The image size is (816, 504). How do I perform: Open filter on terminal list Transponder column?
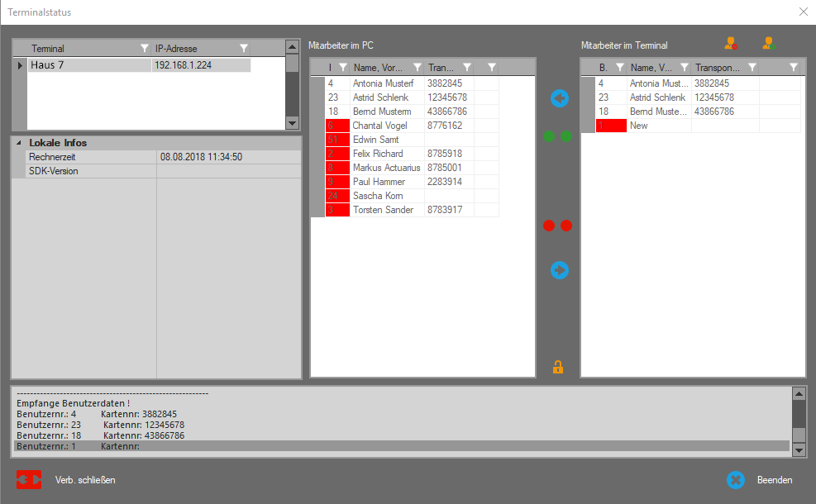pyautogui.click(x=752, y=68)
